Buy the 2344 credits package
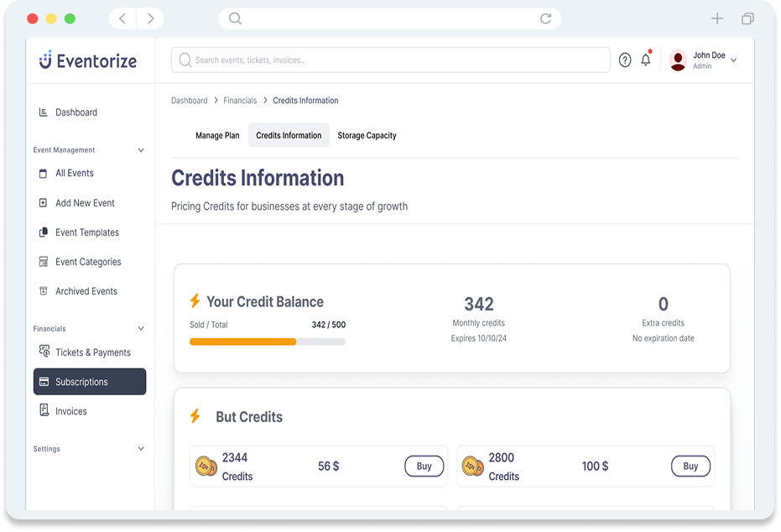This screenshot has width=781, height=532. tap(424, 467)
